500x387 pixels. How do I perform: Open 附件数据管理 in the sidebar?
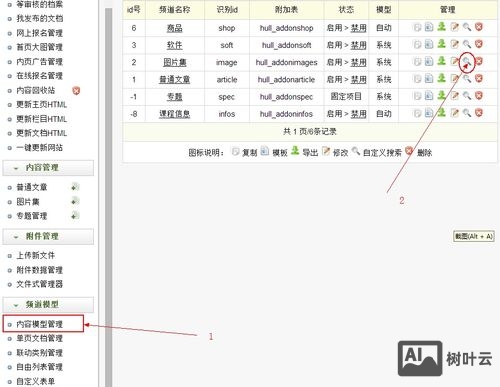[40, 270]
